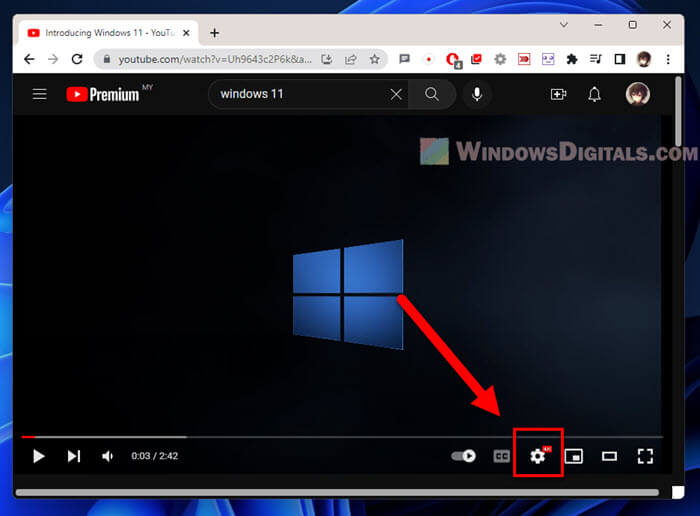
Task: Switch to theater mode
Action: pyautogui.click(x=609, y=456)
